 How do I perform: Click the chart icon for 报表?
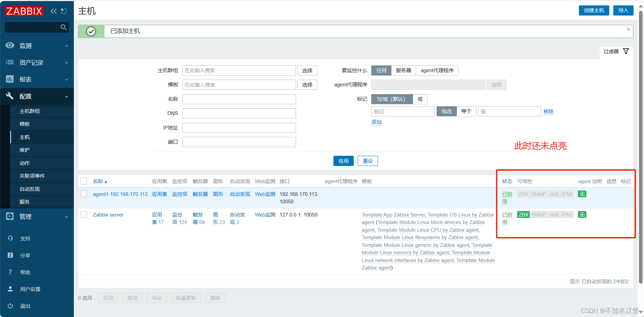(10, 79)
